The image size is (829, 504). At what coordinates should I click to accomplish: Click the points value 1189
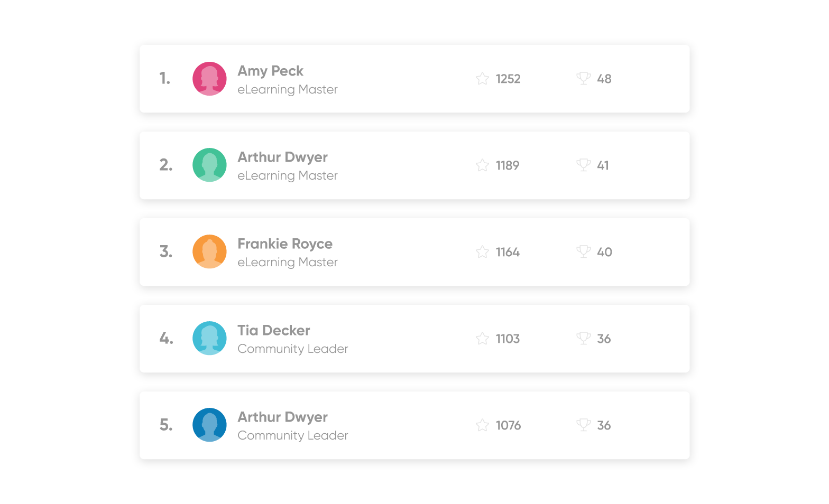508,166
